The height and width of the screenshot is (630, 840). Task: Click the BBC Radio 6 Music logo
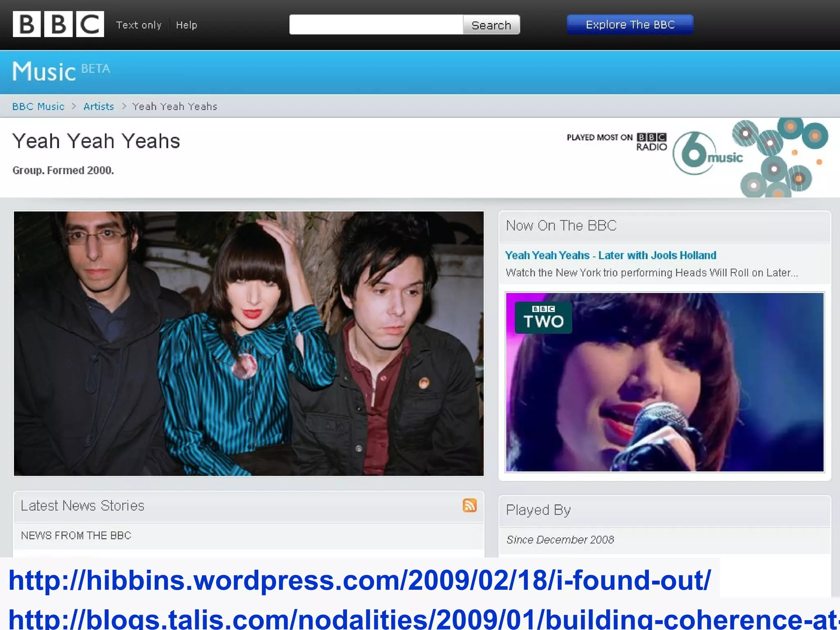click(x=708, y=153)
